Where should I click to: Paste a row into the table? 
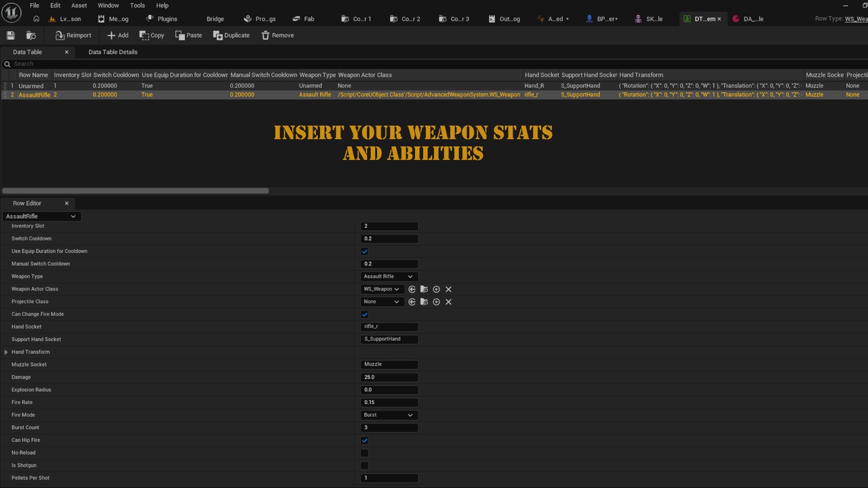click(x=189, y=35)
